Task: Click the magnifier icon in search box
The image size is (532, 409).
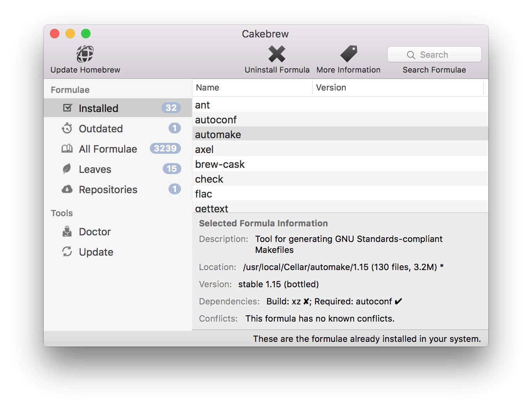Action: tap(411, 55)
